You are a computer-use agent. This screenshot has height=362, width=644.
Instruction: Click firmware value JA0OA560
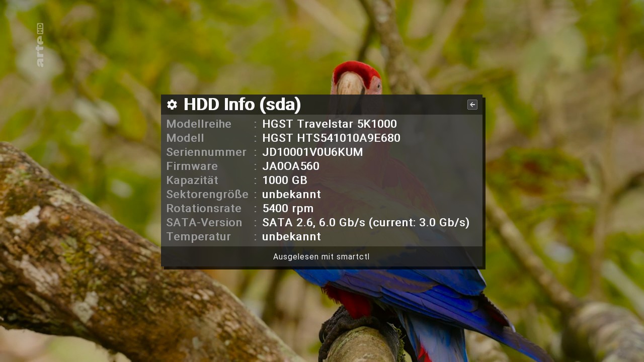[291, 166]
